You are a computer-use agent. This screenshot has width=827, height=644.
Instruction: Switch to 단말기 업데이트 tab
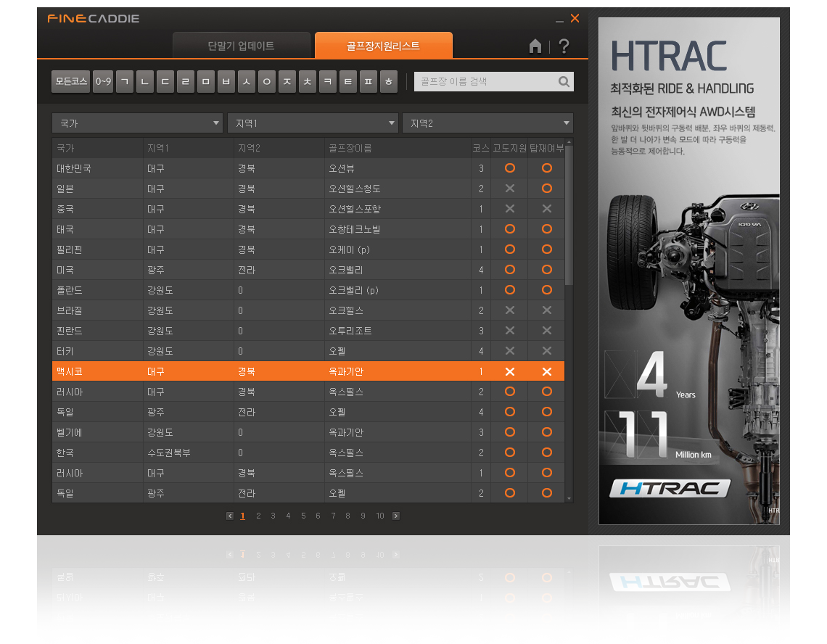[241, 46]
